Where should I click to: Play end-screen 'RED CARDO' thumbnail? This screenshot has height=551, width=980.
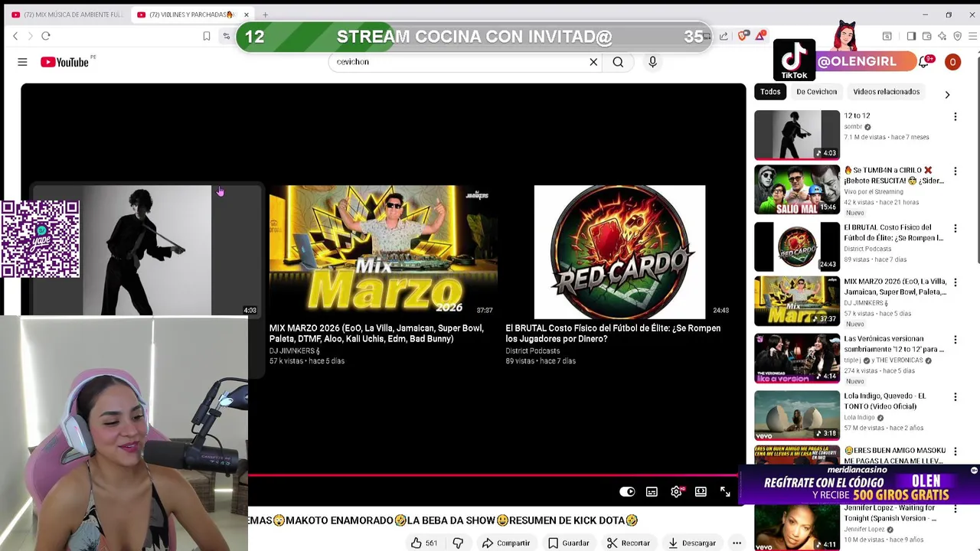[619, 252]
